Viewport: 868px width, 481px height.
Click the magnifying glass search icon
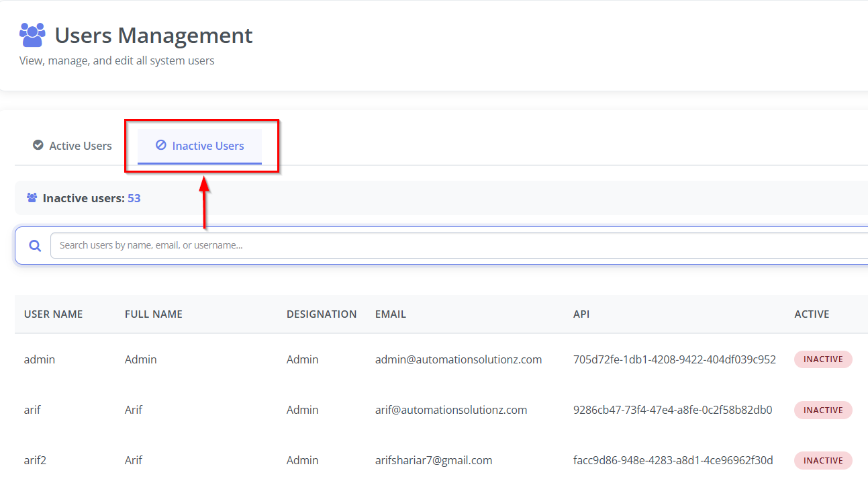pyautogui.click(x=35, y=246)
